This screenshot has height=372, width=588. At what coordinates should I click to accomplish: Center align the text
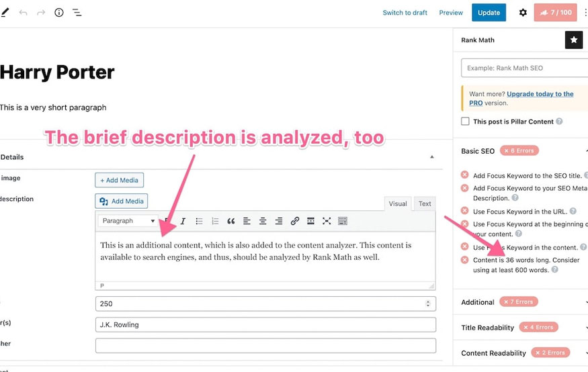pos(263,221)
